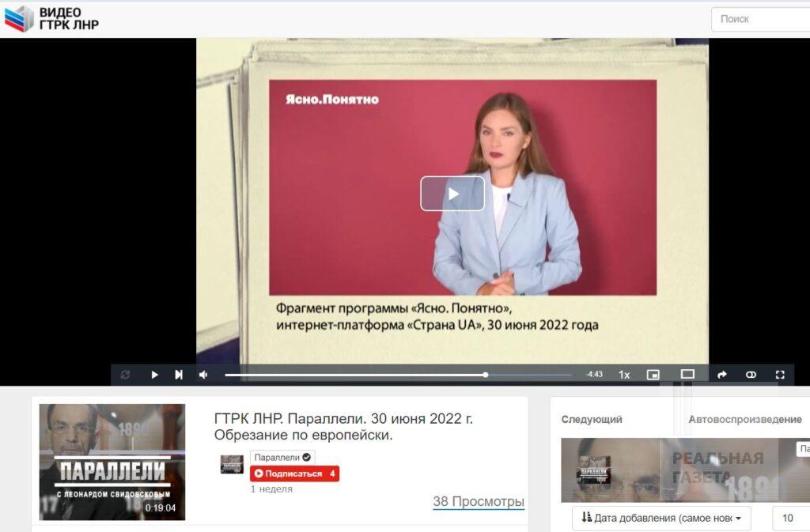Viewport: 810px width, 532px height.
Task: Switch to theater mode view
Action: (687, 375)
